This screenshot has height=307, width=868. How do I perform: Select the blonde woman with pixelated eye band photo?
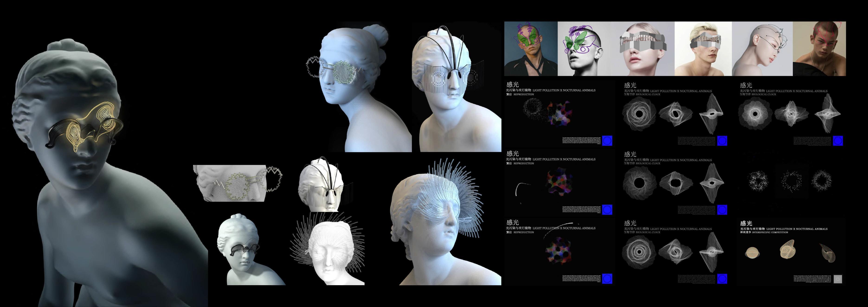point(642,49)
